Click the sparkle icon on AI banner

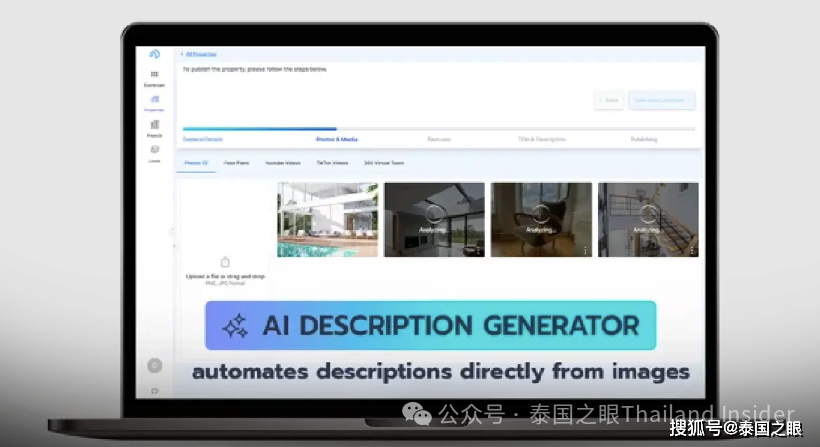pos(235,326)
